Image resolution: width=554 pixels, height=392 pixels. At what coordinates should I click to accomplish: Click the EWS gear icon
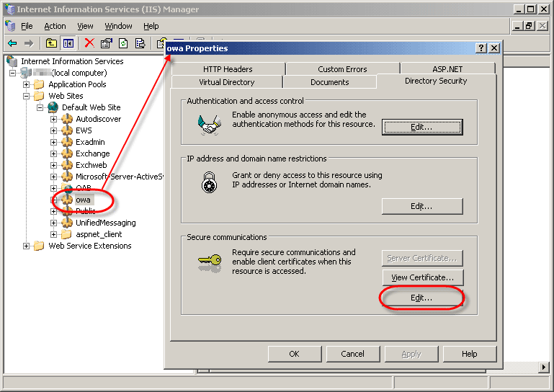[67, 130]
